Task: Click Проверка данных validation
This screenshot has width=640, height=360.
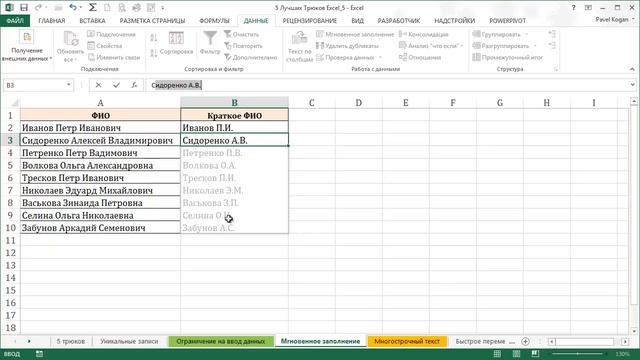Action: pos(345,57)
